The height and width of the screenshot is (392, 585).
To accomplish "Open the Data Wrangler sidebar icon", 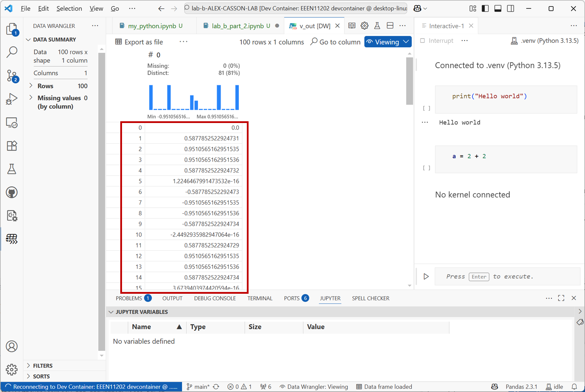I will coord(12,239).
